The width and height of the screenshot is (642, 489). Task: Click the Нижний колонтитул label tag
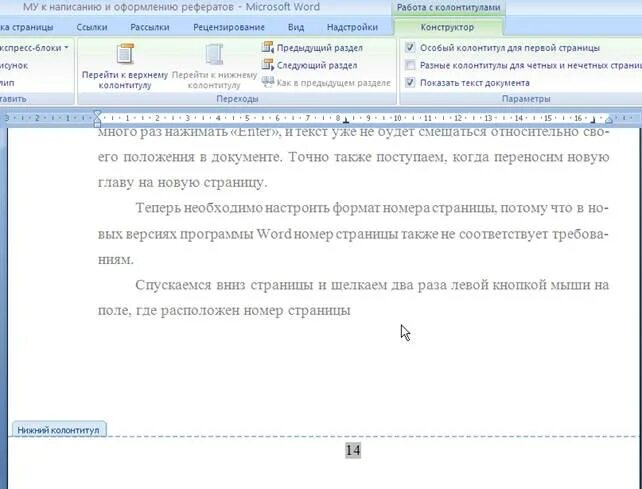(59, 430)
